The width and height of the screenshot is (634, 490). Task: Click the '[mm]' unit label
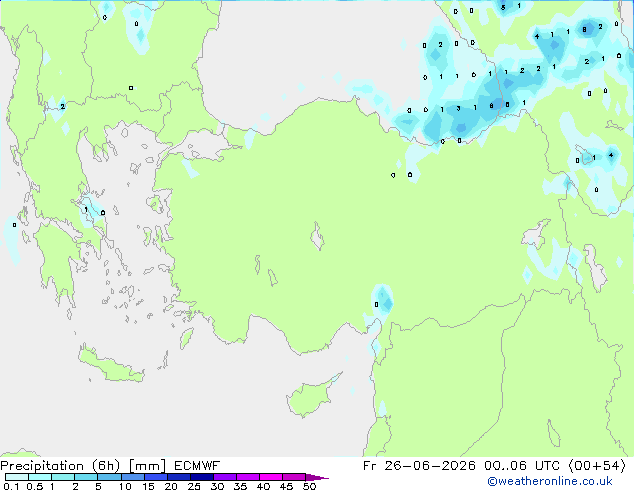tap(147, 466)
